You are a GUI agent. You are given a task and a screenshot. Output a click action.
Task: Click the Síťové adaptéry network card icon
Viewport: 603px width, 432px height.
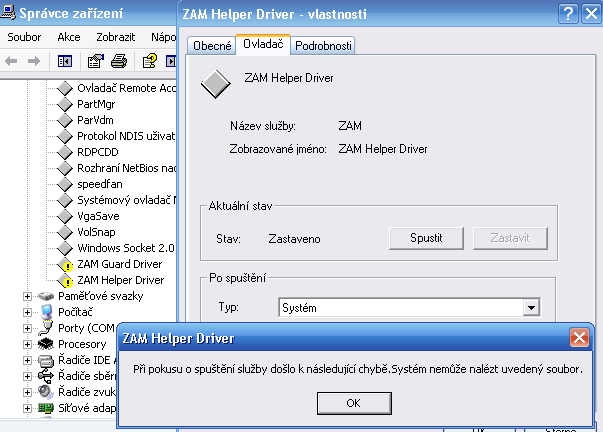coord(46,408)
